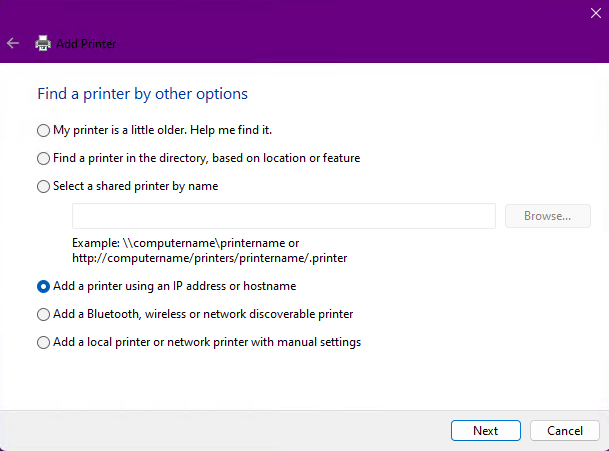
Task: Enable "Select a shared printer by name"
Action: pyautogui.click(x=43, y=186)
